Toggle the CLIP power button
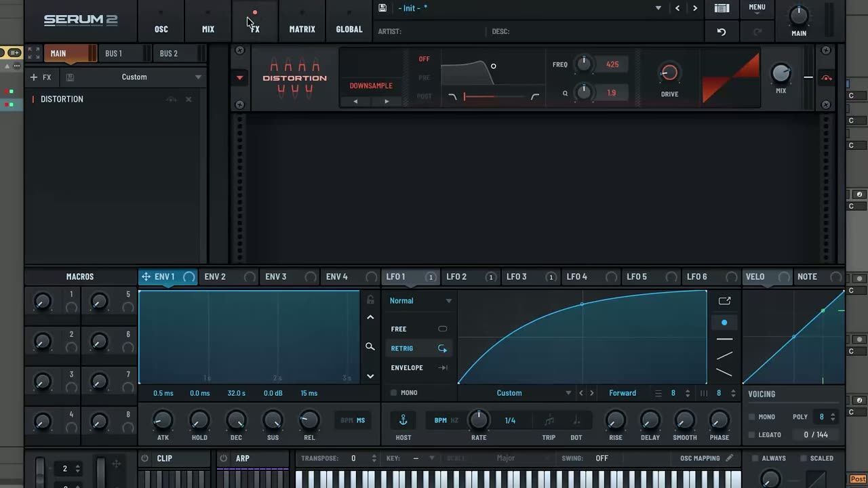The image size is (868, 488). click(144, 459)
